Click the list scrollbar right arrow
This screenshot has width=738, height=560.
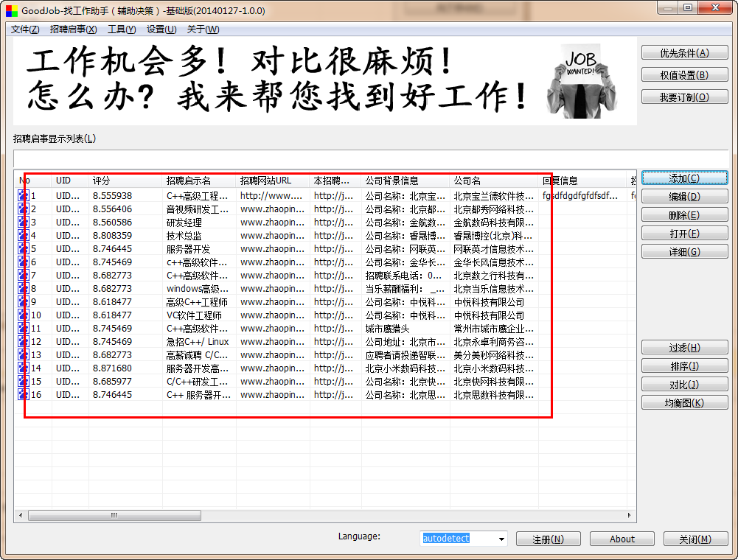click(x=630, y=515)
